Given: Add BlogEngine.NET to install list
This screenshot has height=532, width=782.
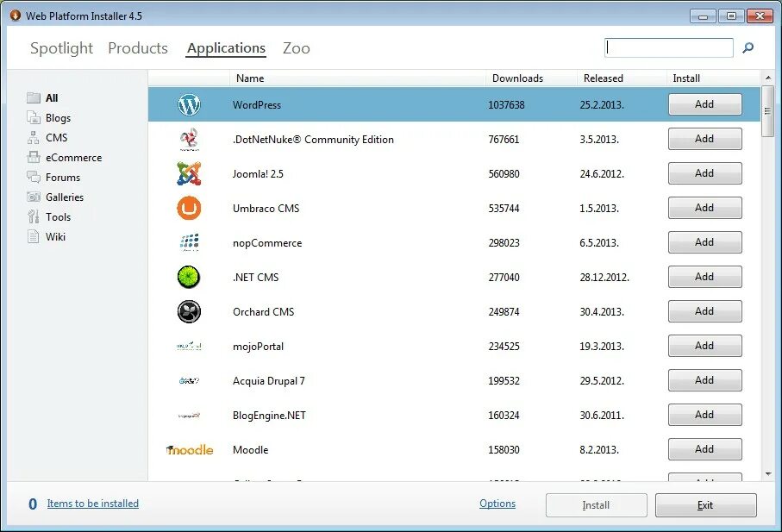Looking at the screenshot, I should [704, 415].
